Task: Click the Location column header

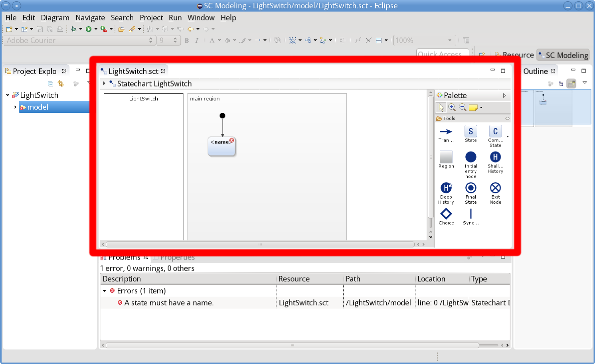Action: coord(442,279)
